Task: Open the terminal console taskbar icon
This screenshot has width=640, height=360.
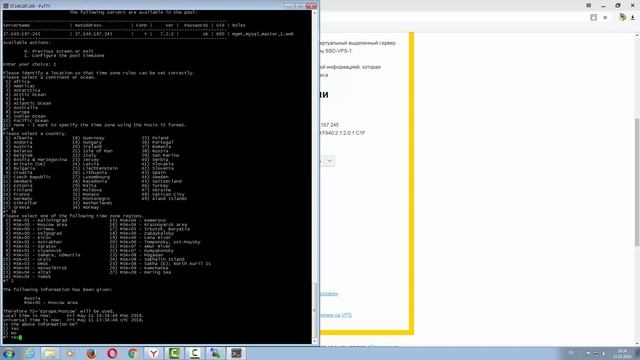Action: coord(236,353)
